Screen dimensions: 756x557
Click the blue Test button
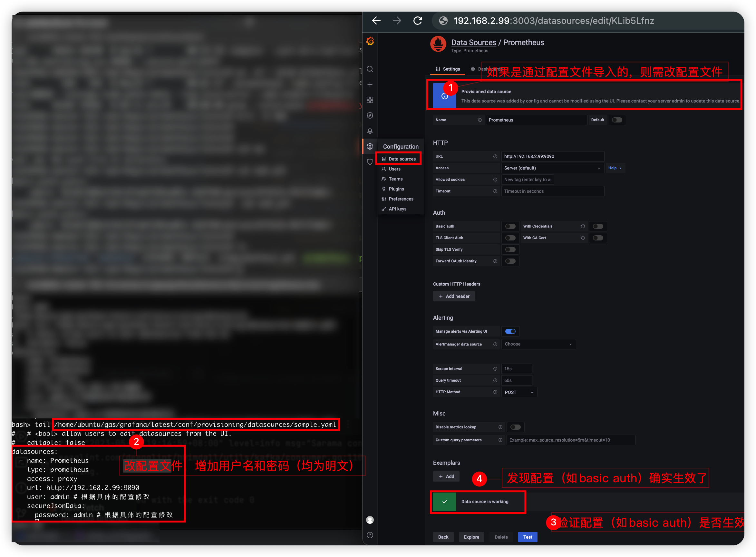(x=528, y=537)
